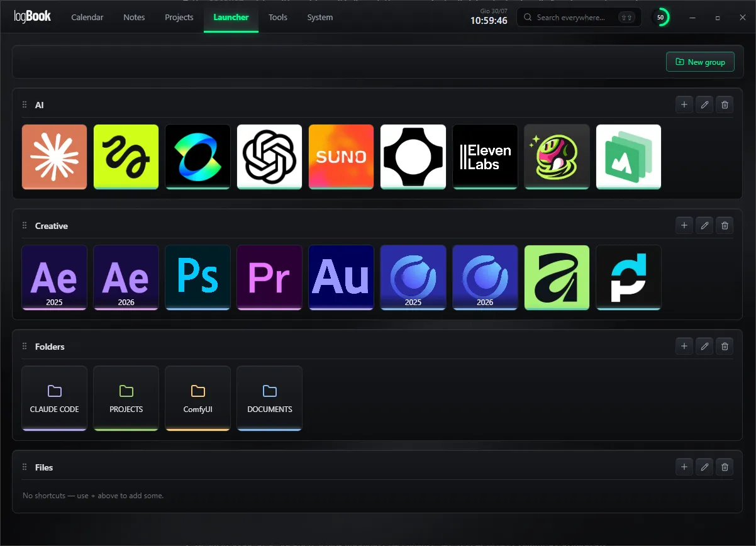Launch After Effects 2026
The height and width of the screenshot is (546, 756).
click(126, 277)
